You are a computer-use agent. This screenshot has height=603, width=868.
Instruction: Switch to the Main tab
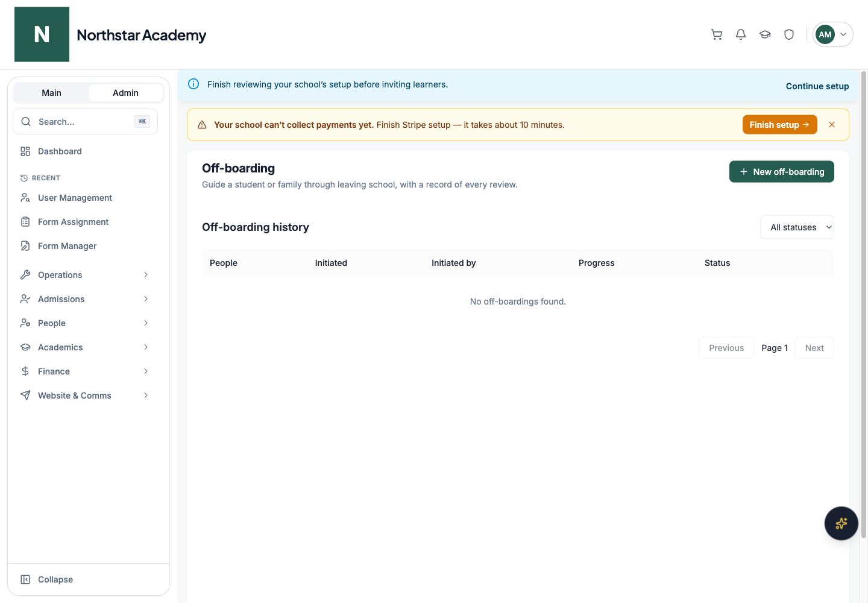coord(51,93)
